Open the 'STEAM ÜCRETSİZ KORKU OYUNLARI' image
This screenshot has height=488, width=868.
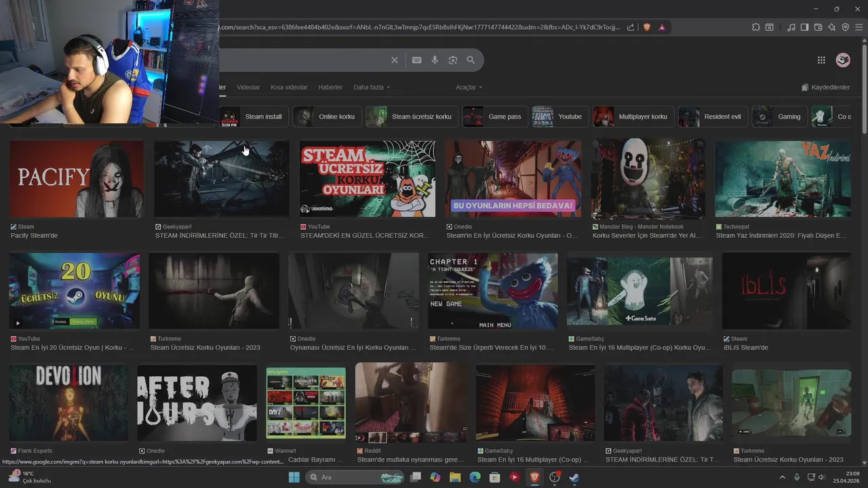click(x=368, y=179)
